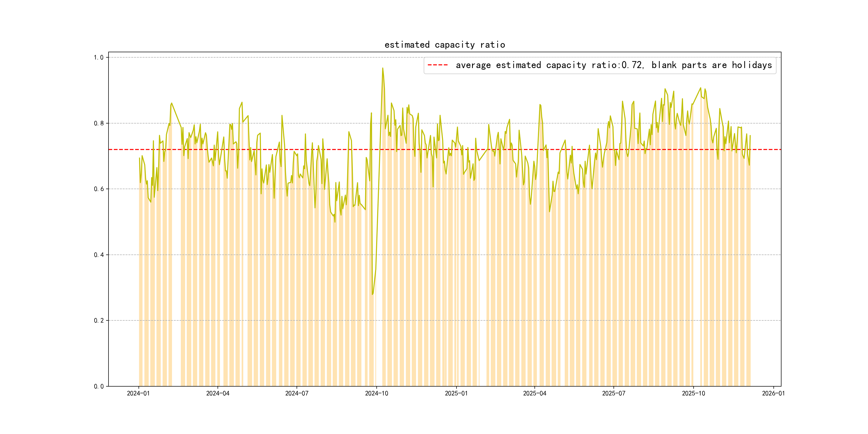
Task: Click the 0.4 y-axis tick label
Action: click(98, 255)
